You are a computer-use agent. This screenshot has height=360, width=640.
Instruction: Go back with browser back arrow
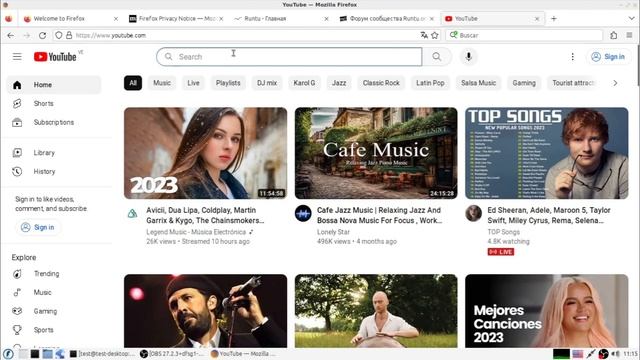pyautogui.click(x=11, y=36)
